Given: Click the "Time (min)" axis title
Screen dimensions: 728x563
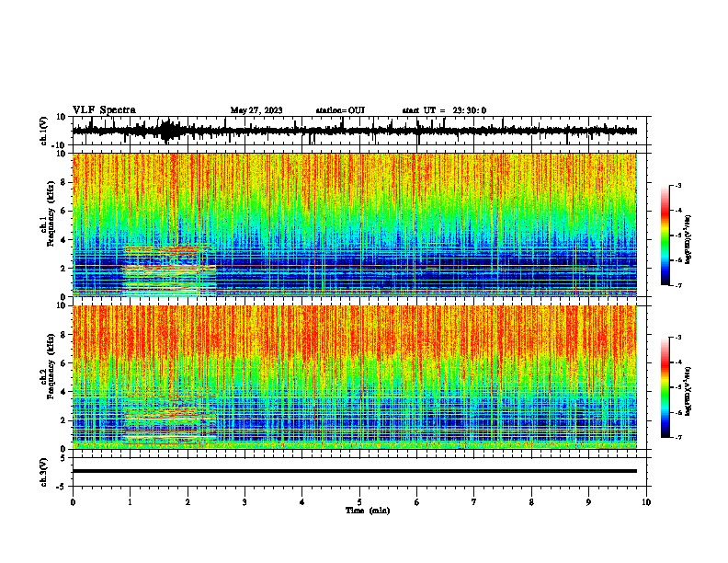Looking at the screenshot, I should point(368,511).
